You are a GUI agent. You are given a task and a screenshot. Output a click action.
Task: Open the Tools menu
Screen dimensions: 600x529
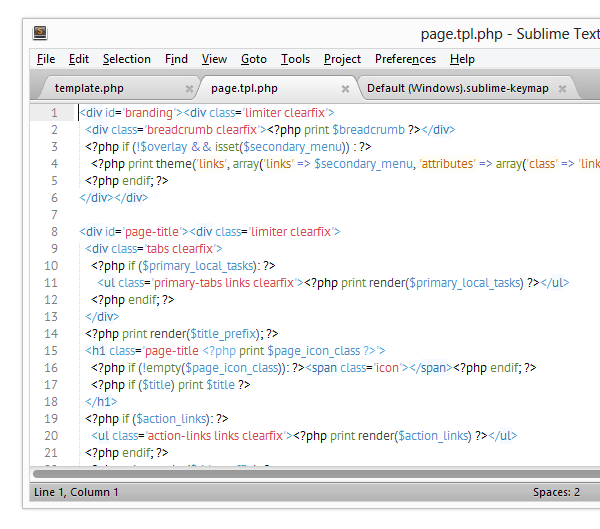(x=295, y=59)
